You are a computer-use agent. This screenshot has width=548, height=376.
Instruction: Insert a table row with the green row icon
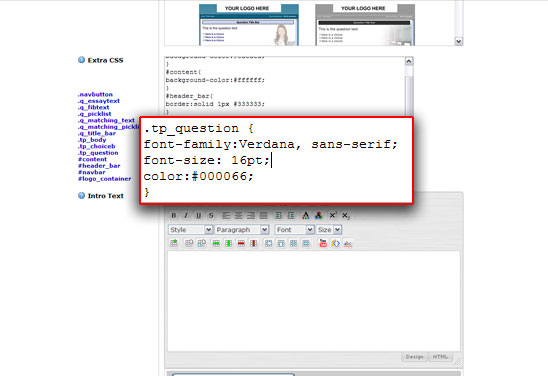coord(216,243)
